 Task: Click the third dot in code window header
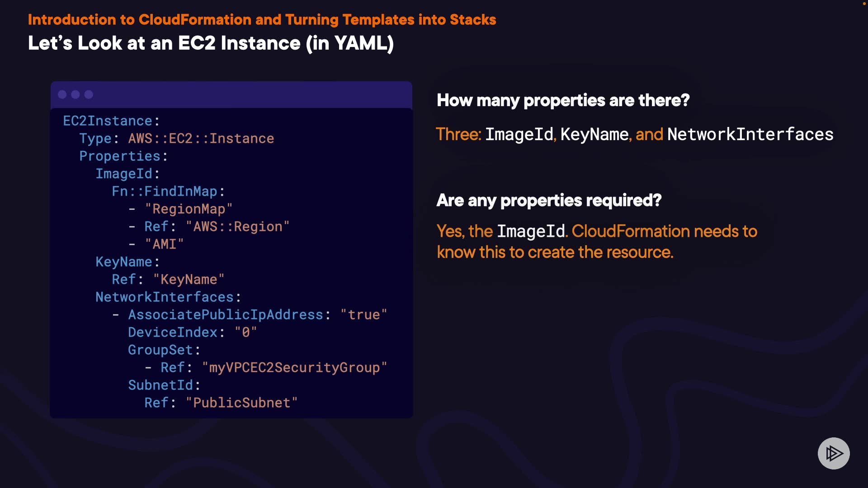89,94
